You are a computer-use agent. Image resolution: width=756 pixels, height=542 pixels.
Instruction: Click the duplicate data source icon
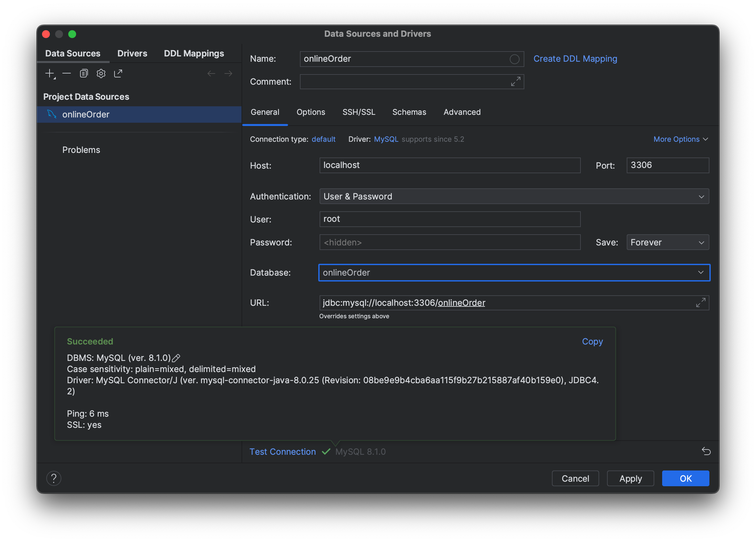(x=83, y=73)
